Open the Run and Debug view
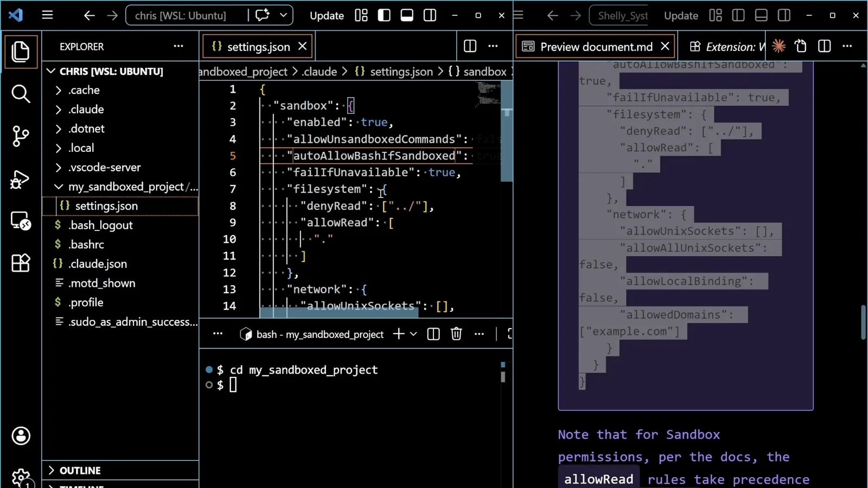The image size is (868, 488). point(21,179)
